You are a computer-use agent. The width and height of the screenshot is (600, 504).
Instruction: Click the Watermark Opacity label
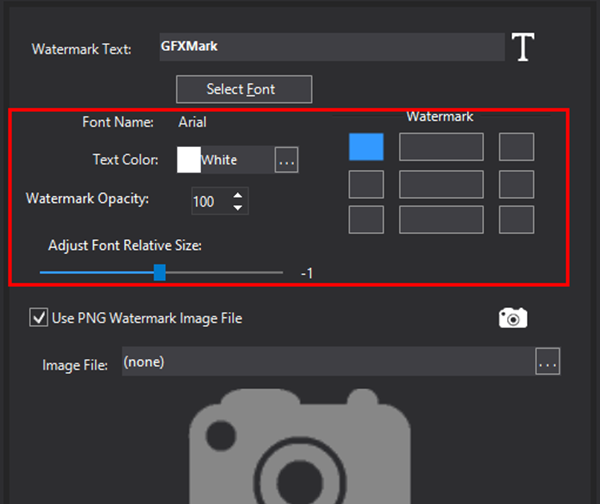point(87,199)
